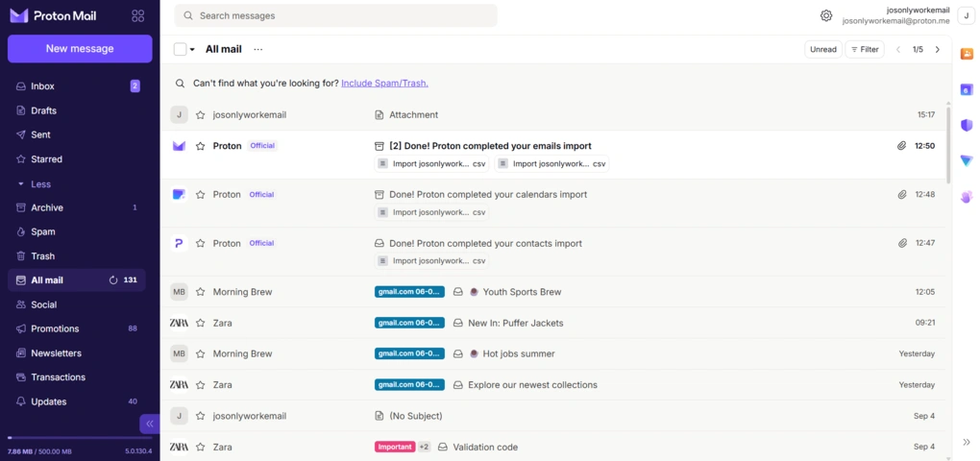Open the Spam folder
Screen dimensions: 980x461
(x=76, y=231)
